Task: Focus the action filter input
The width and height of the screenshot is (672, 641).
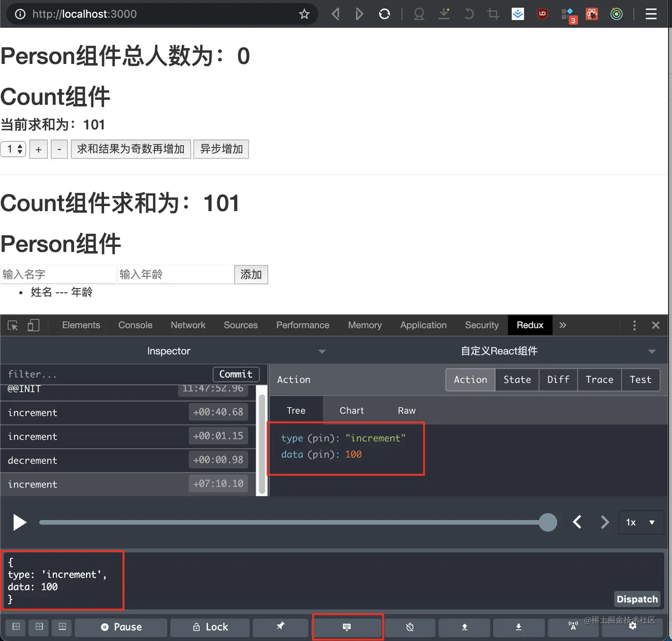Action: [x=107, y=374]
